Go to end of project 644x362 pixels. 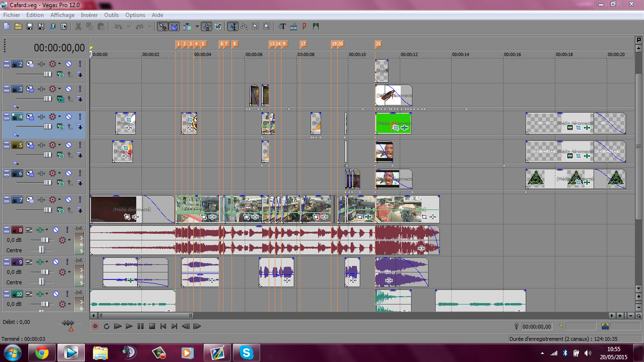point(174,326)
